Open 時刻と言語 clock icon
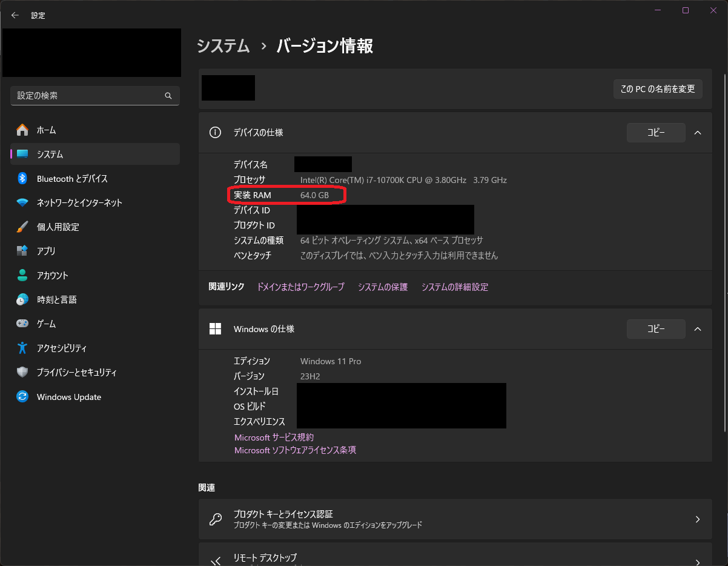This screenshot has width=728, height=566. (22, 299)
